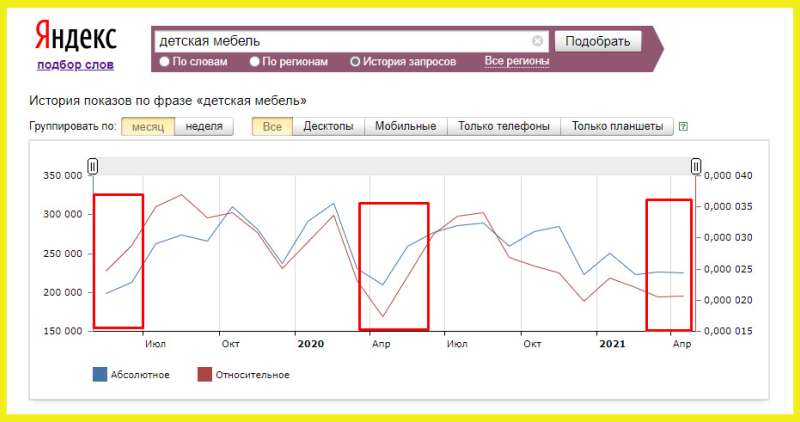This screenshot has width=800, height=422.
Task: Select the По регионам radio option
Action: click(x=255, y=62)
